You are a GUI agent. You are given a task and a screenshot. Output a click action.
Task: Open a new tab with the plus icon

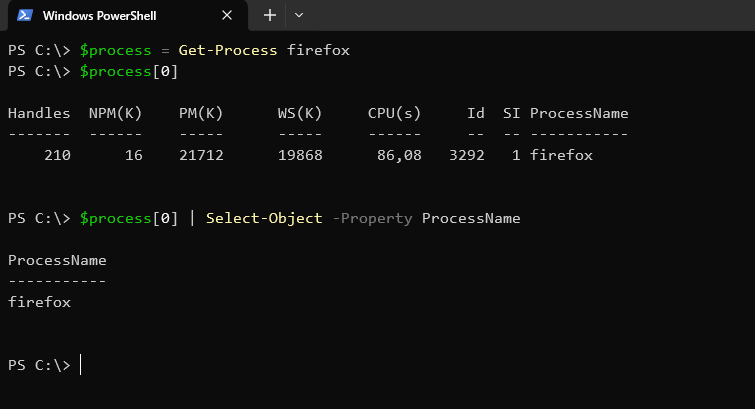(x=269, y=16)
